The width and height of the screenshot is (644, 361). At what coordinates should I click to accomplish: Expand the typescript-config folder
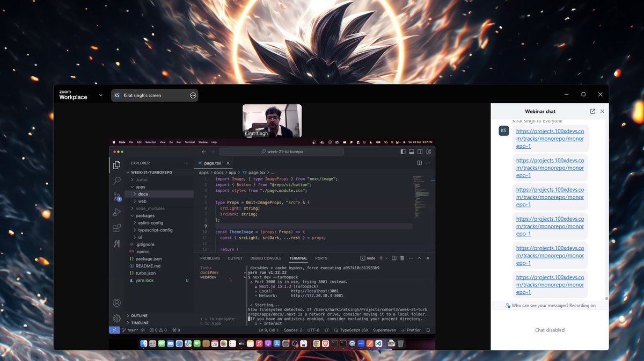[x=134, y=230]
